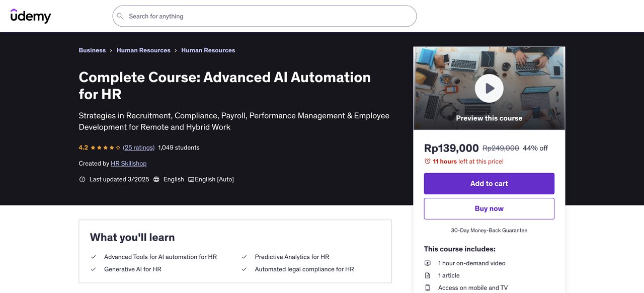Click the checkmark beside Generative AI item

[93, 269]
